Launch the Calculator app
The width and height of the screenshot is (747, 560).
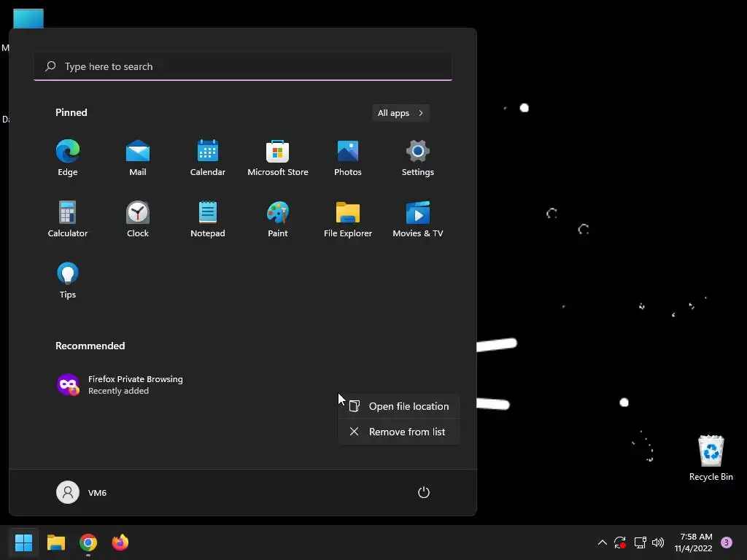pyautogui.click(x=68, y=219)
